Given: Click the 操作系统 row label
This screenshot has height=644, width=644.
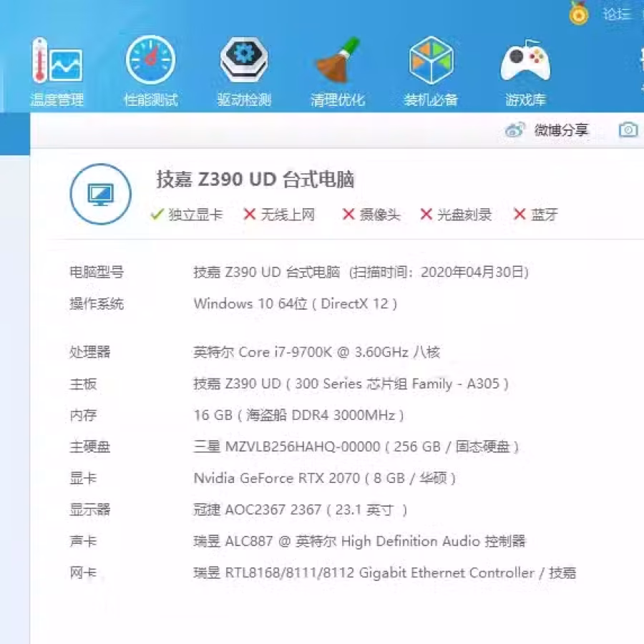Looking at the screenshot, I should pos(97,304).
